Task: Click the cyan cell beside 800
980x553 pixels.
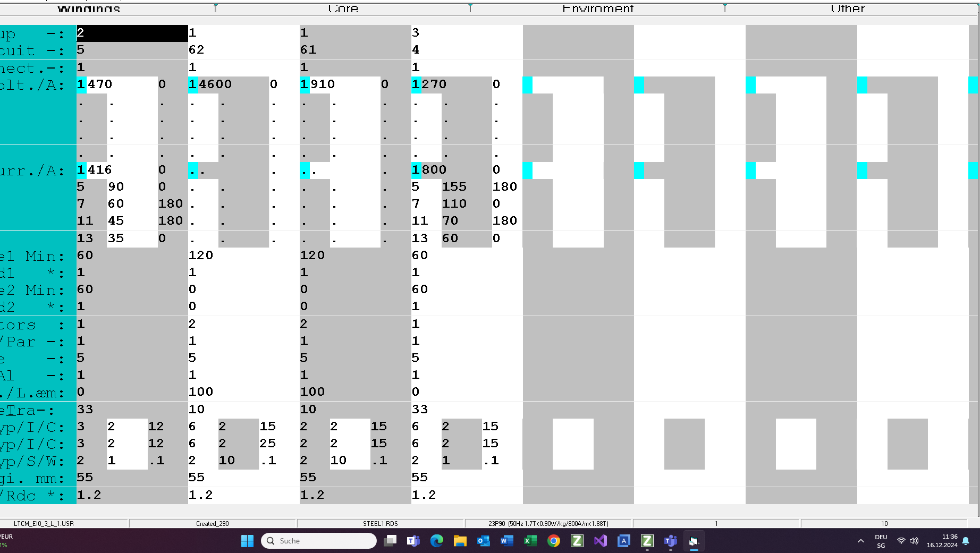Action: tap(417, 170)
